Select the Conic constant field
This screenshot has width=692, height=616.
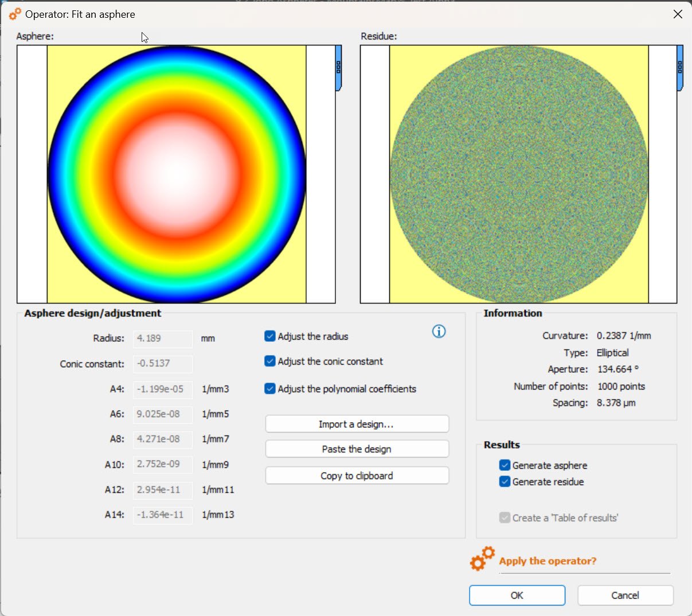click(x=163, y=363)
